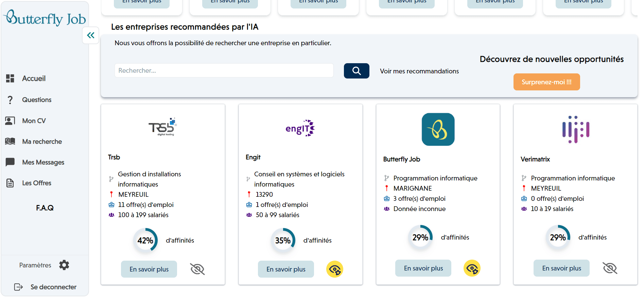Click the Ma recherche open book icon
This screenshot has width=644, height=297.
coord(10,141)
